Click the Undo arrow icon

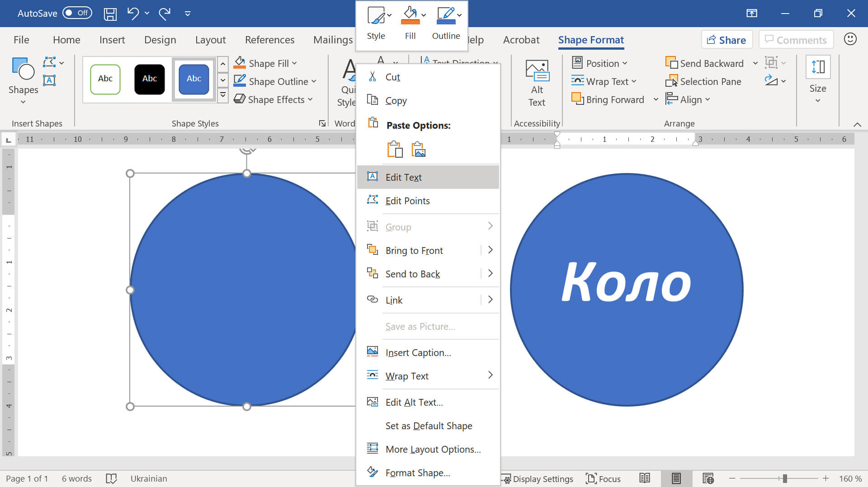(133, 14)
